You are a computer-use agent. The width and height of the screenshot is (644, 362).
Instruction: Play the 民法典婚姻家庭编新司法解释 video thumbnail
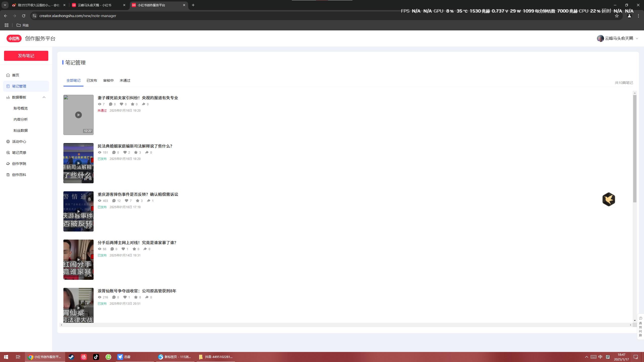pyautogui.click(x=78, y=163)
